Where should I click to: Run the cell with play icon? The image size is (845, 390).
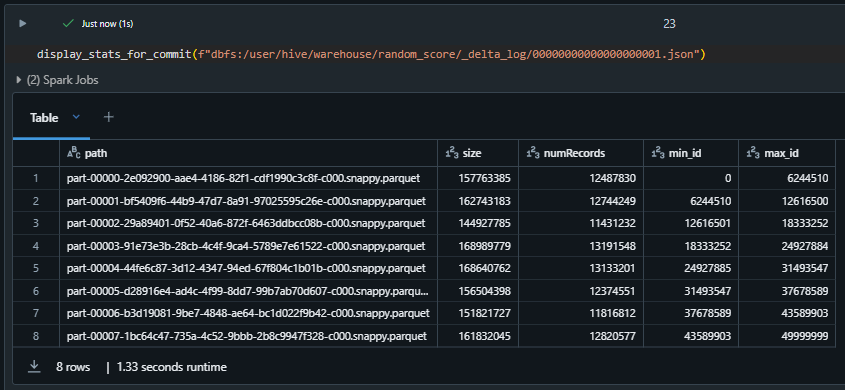tap(22, 24)
